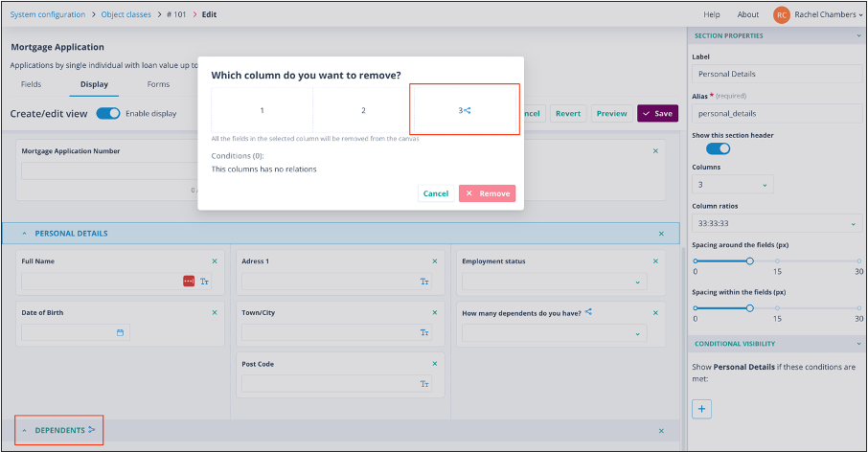Image resolution: width=868 pixels, height=452 pixels.
Task: Click text-type icon in Full Name field
Action: 204,282
